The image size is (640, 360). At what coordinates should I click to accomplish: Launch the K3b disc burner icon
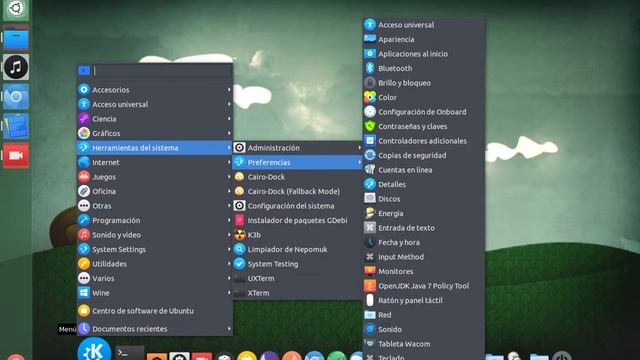tap(240, 235)
